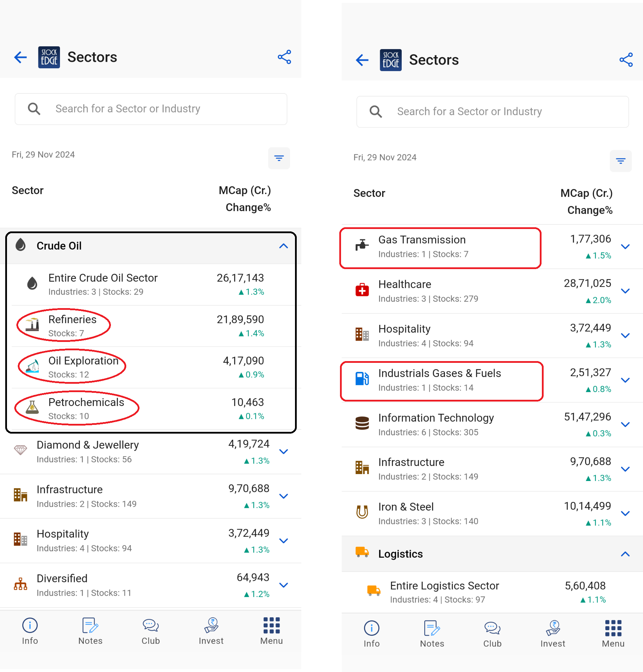Tap the Logistics truck icon
643x672 pixels.
coord(362,553)
